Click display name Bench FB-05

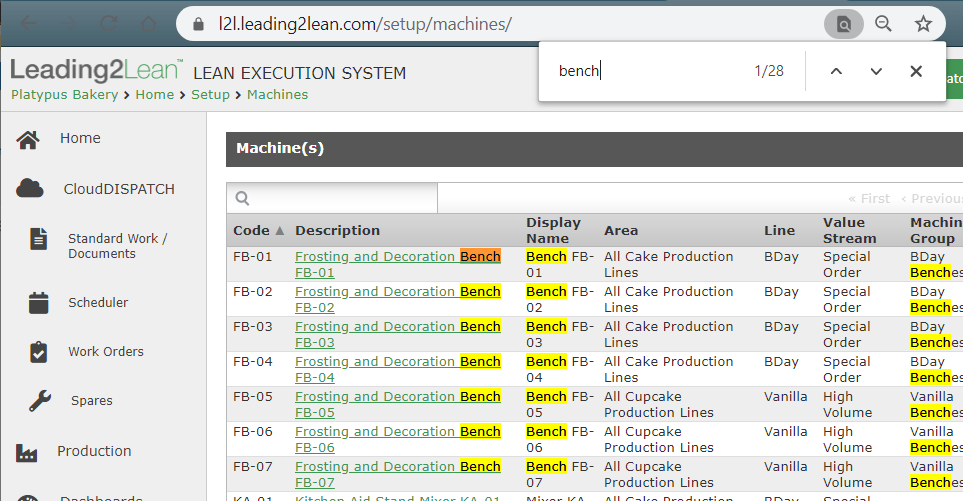point(559,405)
